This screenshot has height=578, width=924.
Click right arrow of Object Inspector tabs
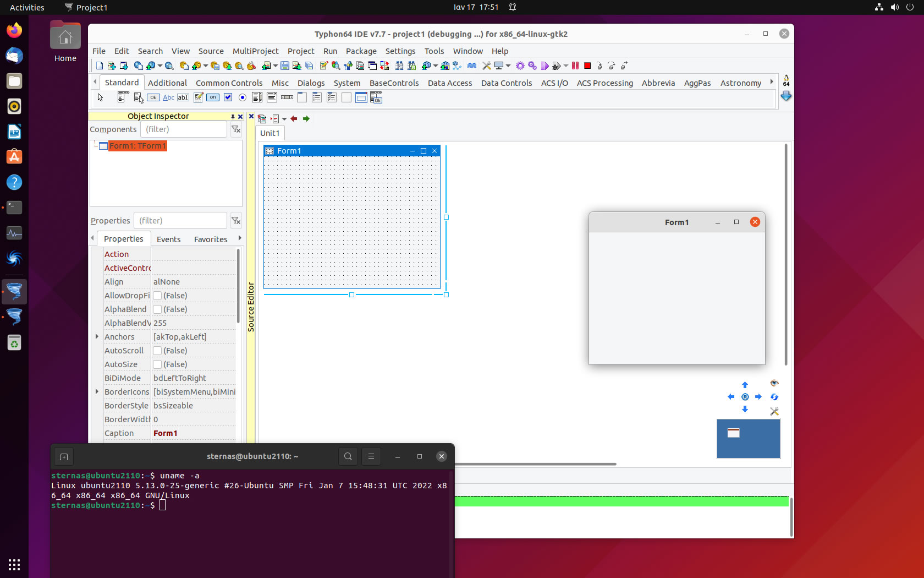[x=240, y=238]
